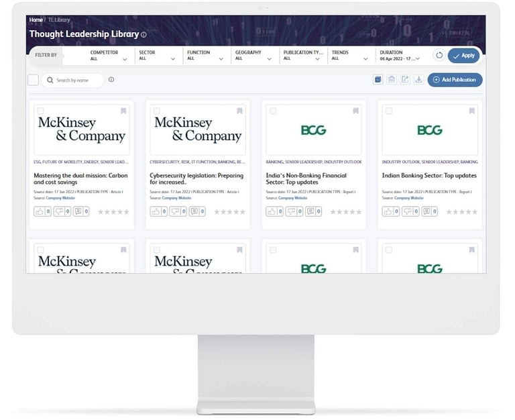Click the Search by name field
The image size is (515, 420).
point(72,81)
